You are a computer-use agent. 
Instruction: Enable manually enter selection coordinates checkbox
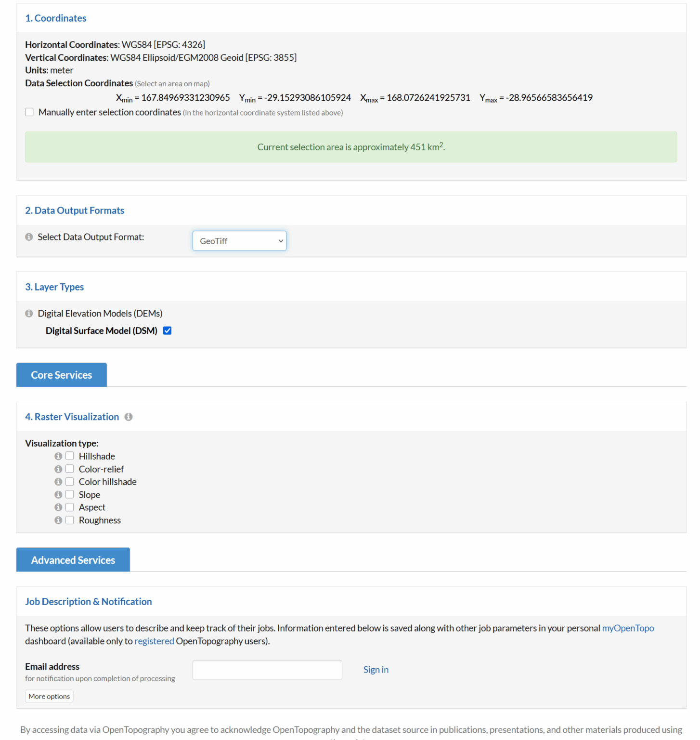pyautogui.click(x=29, y=112)
